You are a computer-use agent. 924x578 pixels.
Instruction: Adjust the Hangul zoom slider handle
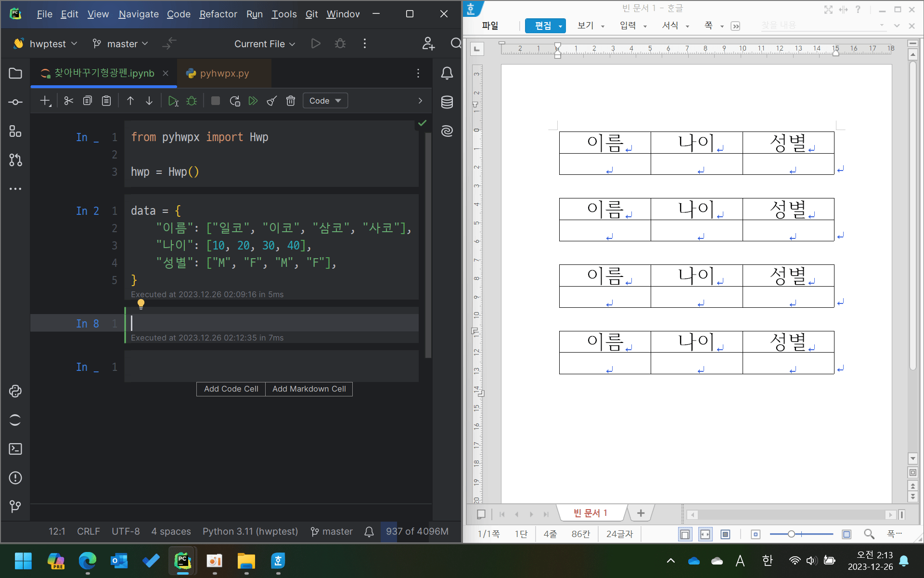point(791,534)
